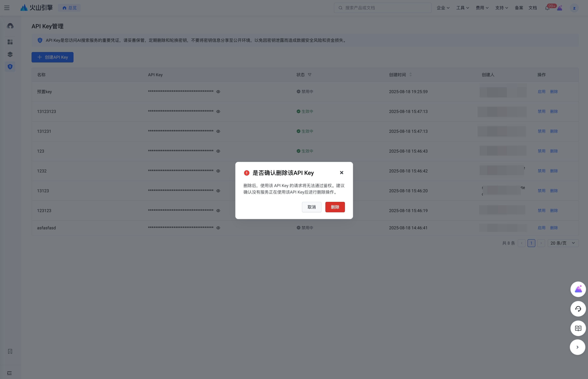Open the hamburger menu icon
588x379 pixels.
tap(7, 8)
